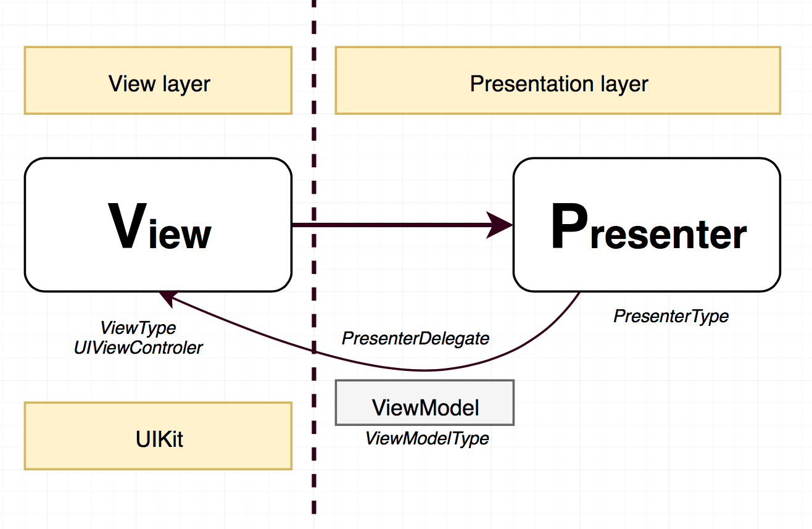Select the Presentation layer box
Image resolution: width=812 pixels, height=529 pixels.
[x=558, y=80]
